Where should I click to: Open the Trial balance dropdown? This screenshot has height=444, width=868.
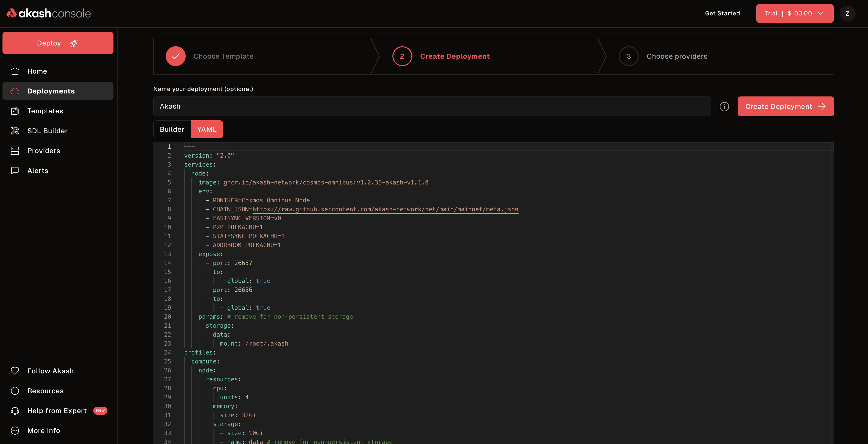795,13
